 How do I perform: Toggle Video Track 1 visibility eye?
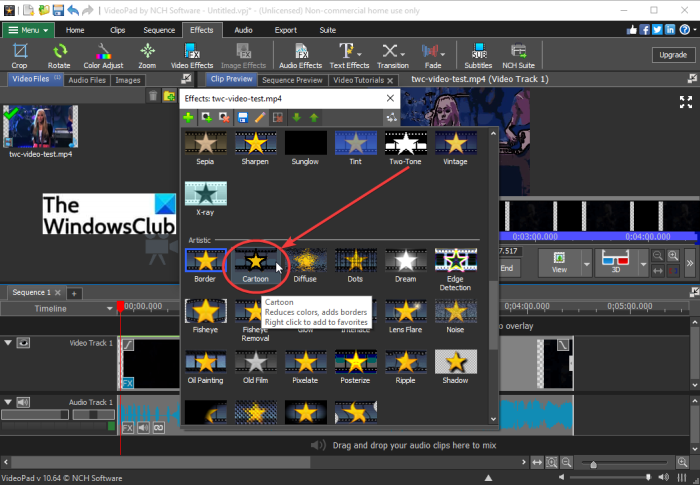click(x=23, y=343)
